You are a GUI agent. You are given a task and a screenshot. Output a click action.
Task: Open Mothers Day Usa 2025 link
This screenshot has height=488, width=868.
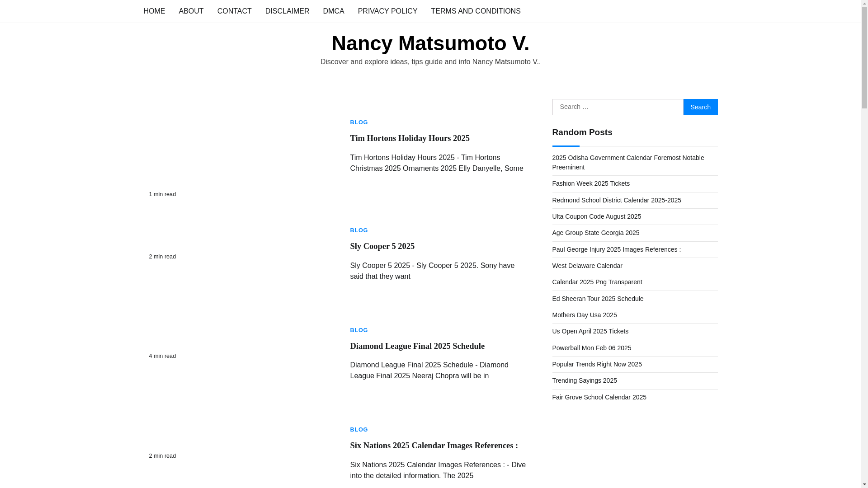(585, 315)
